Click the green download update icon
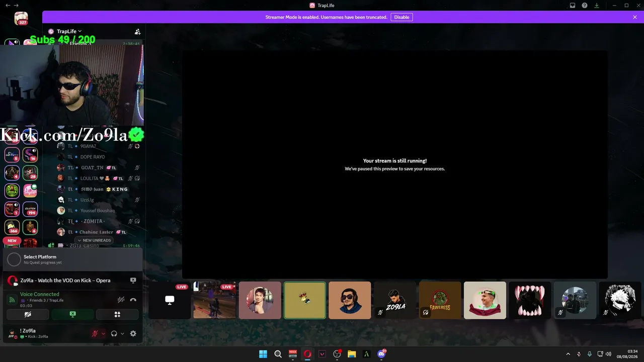 coord(597,6)
